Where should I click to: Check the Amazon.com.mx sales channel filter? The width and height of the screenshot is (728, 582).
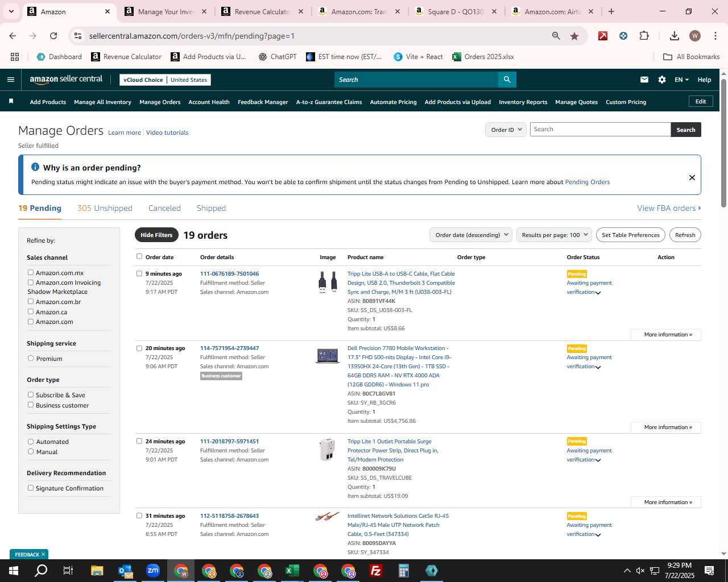tap(31, 272)
